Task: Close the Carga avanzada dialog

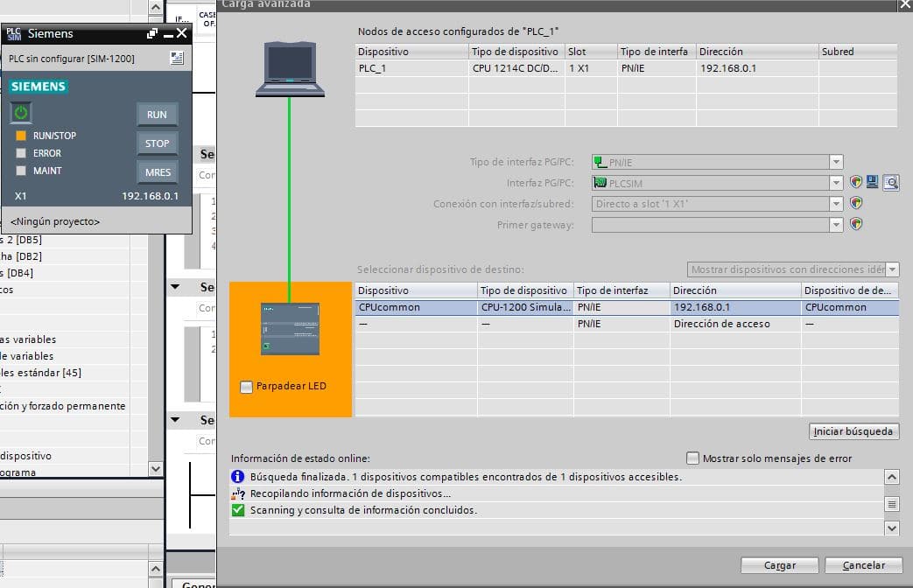Action: coord(904,4)
